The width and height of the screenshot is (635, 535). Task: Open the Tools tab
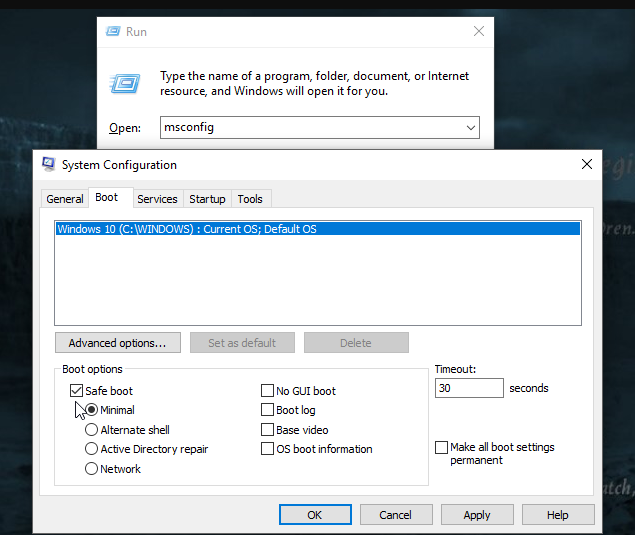tap(250, 199)
